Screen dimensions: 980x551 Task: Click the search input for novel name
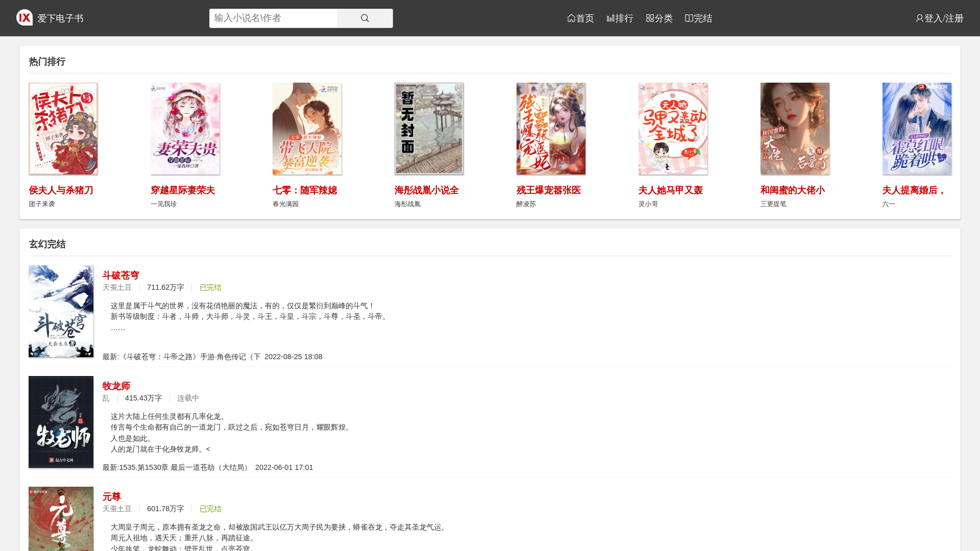click(273, 18)
